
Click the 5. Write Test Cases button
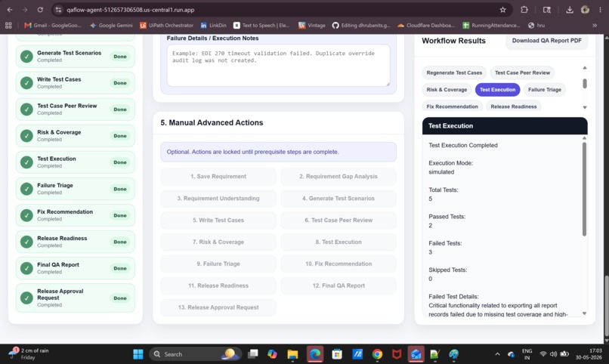[218, 220]
